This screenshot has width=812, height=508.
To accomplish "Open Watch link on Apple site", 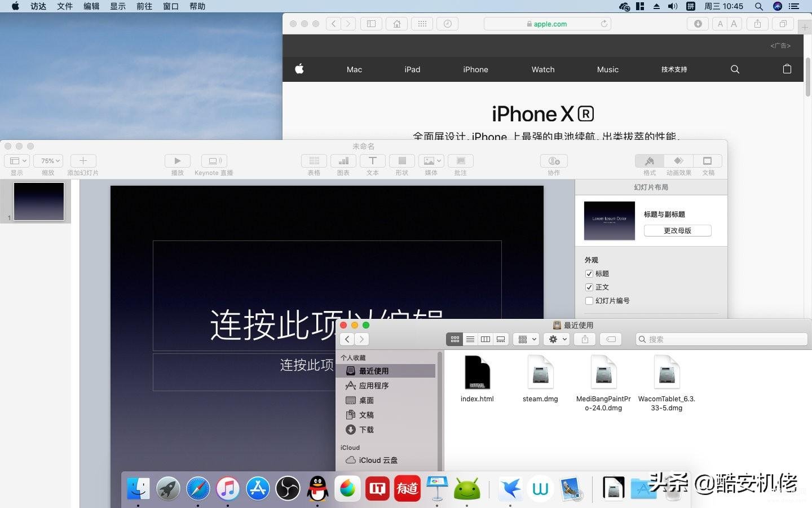I will click(x=543, y=69).
